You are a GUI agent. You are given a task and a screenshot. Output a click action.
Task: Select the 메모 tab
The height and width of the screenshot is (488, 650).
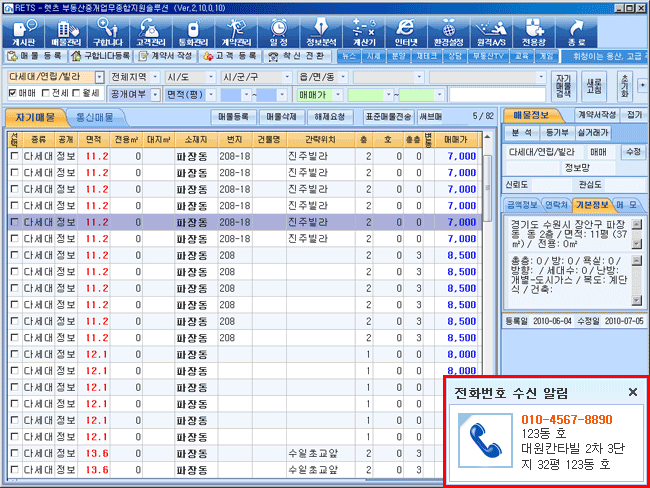pyautogui.click(x=626, y=204)
